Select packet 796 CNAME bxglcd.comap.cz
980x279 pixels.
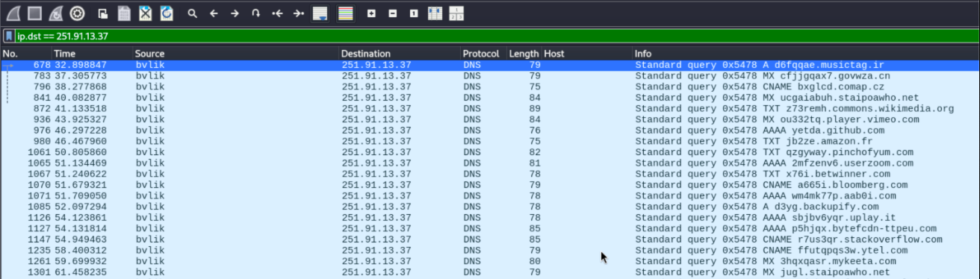tap(490, 87)
